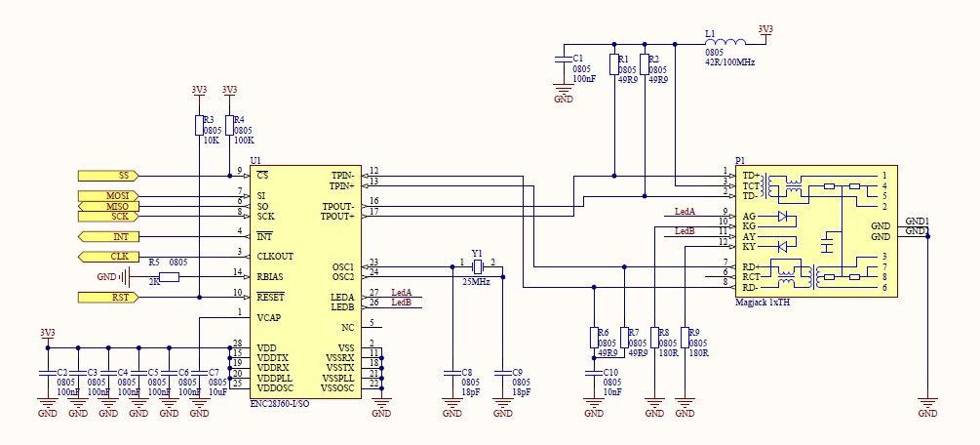
Task: Select resistor R2 symbol
Action: [645, 64]
